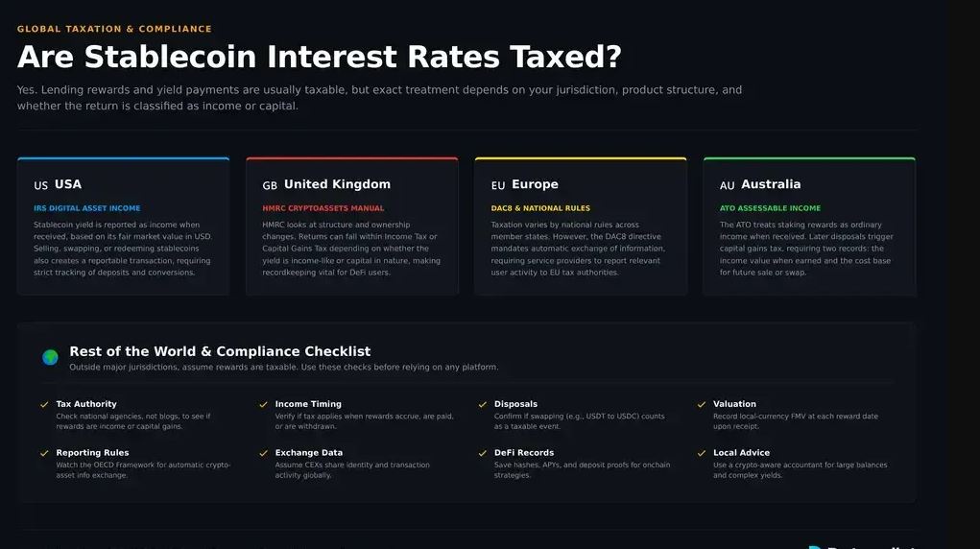Open the HMRC Cryptoassets Manual label
Image resolution: width=980 pixels, height=549 pixels.
click(323, 208)
